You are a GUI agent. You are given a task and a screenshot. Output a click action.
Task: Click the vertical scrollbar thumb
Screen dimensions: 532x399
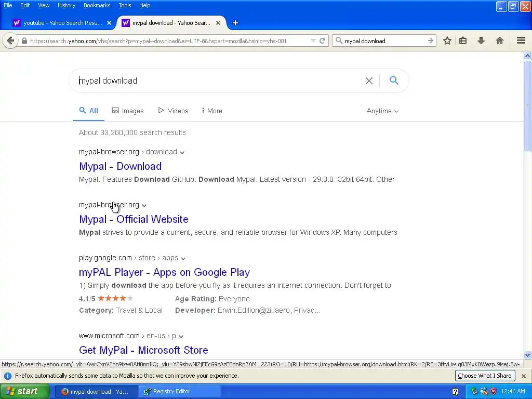tap(527, 106)
